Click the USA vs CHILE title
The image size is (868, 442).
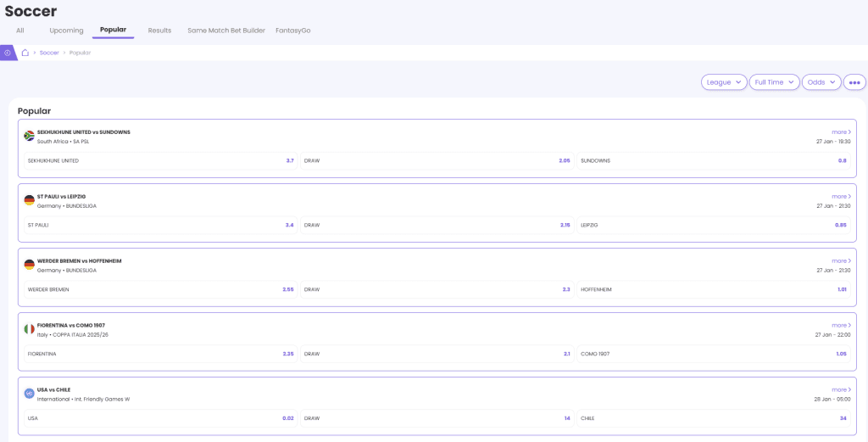click(53, 389)
